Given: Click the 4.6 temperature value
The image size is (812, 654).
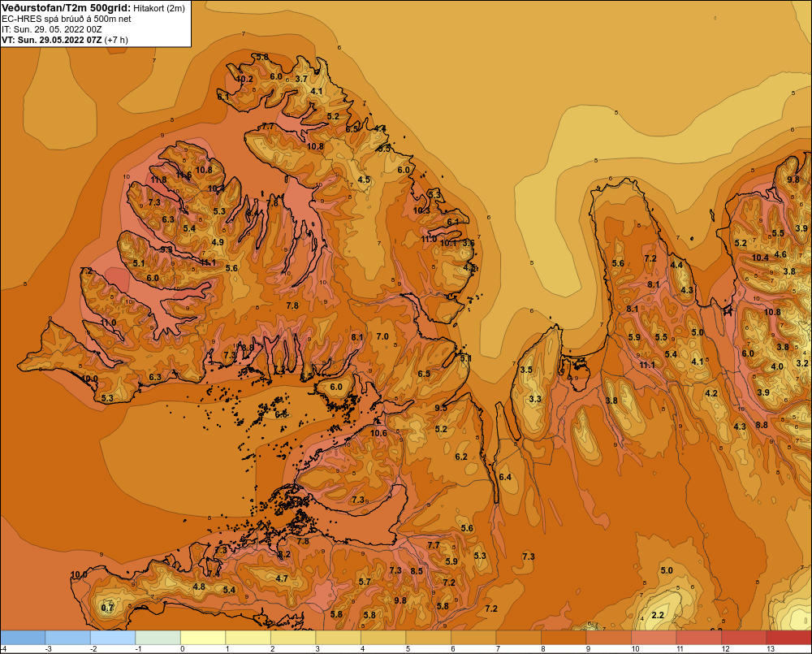Looking at the screenshot, I should [780, 254].
